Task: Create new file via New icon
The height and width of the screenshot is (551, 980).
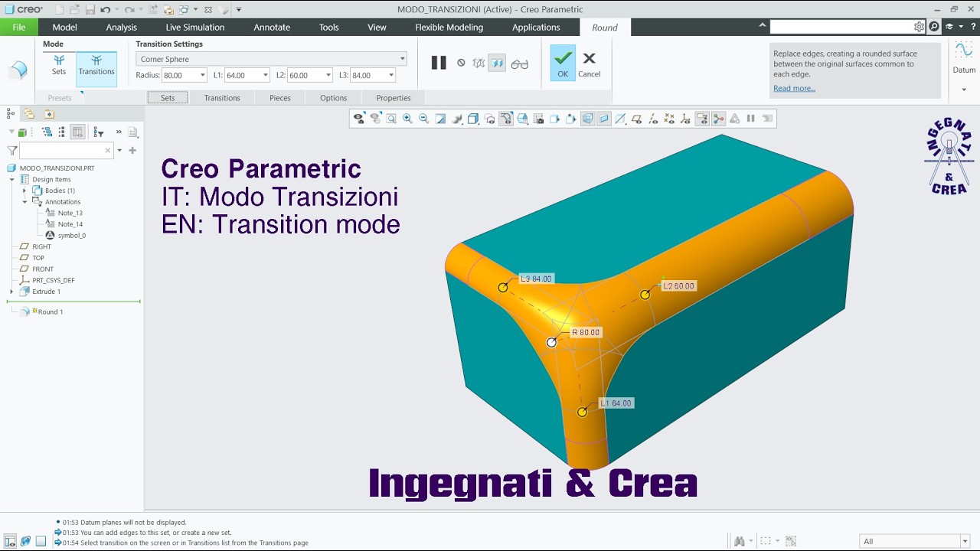Action: pos(59,9)
